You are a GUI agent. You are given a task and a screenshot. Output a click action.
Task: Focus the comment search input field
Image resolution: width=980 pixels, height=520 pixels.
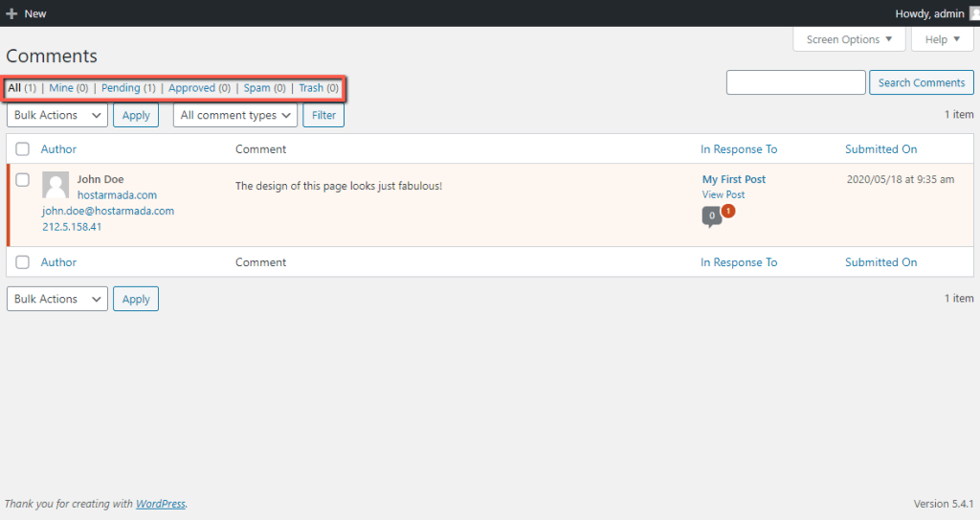coord(795,82)
